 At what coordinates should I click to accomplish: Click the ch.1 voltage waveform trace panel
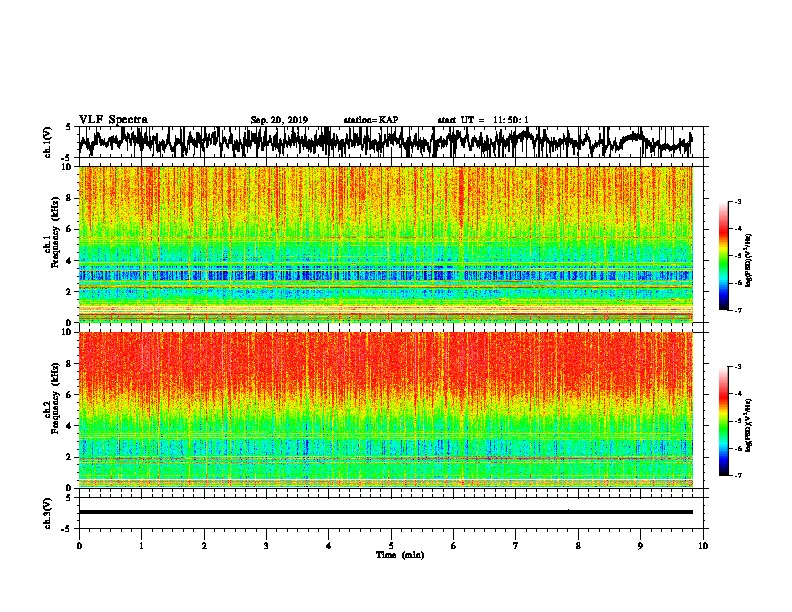tap(390, 142)
